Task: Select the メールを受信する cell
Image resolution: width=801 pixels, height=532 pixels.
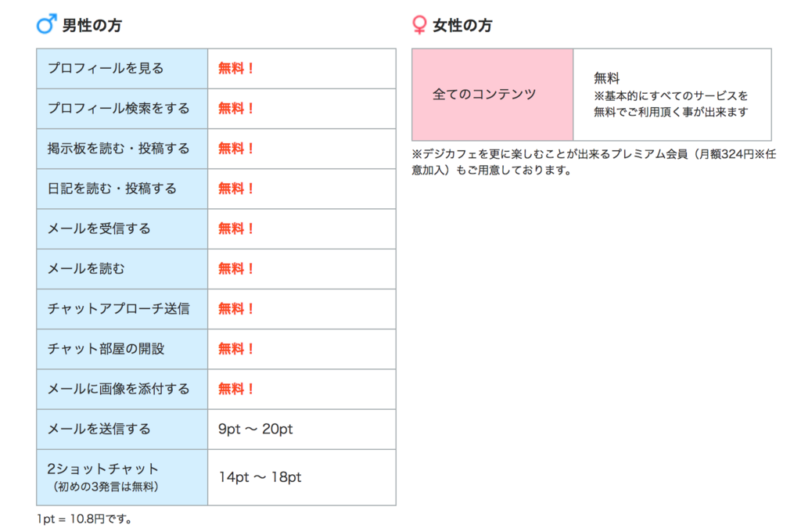Action: 122,228
